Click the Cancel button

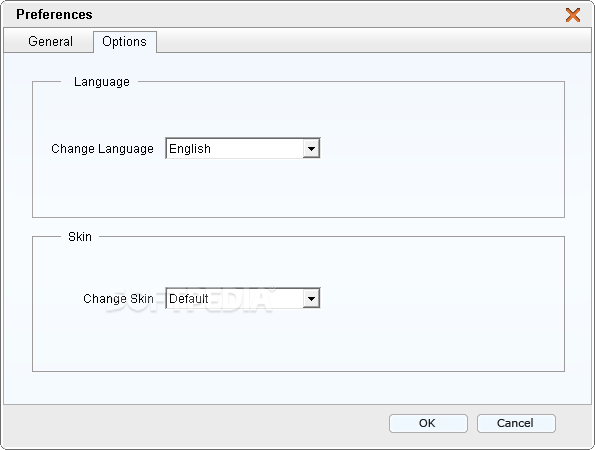tap(516, 423)
